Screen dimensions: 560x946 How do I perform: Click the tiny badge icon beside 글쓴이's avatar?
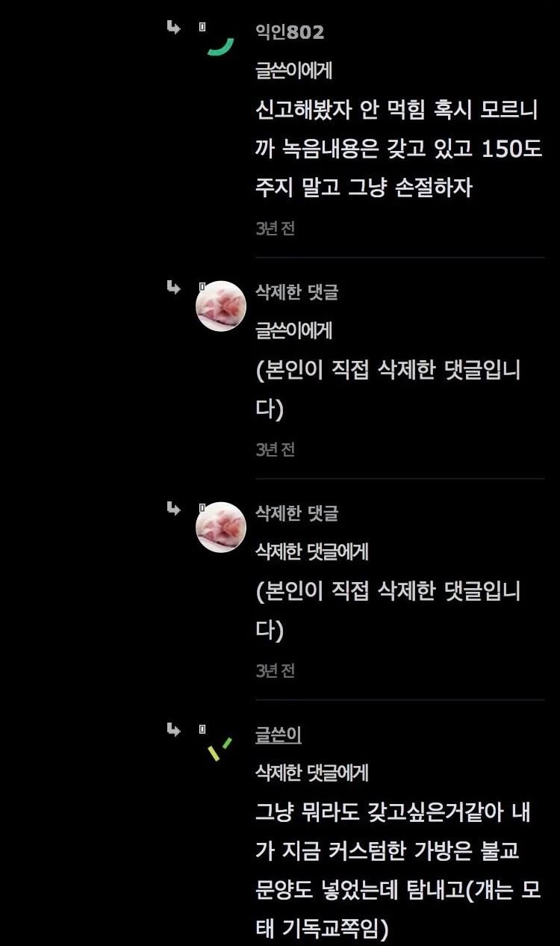coord(202,729)
